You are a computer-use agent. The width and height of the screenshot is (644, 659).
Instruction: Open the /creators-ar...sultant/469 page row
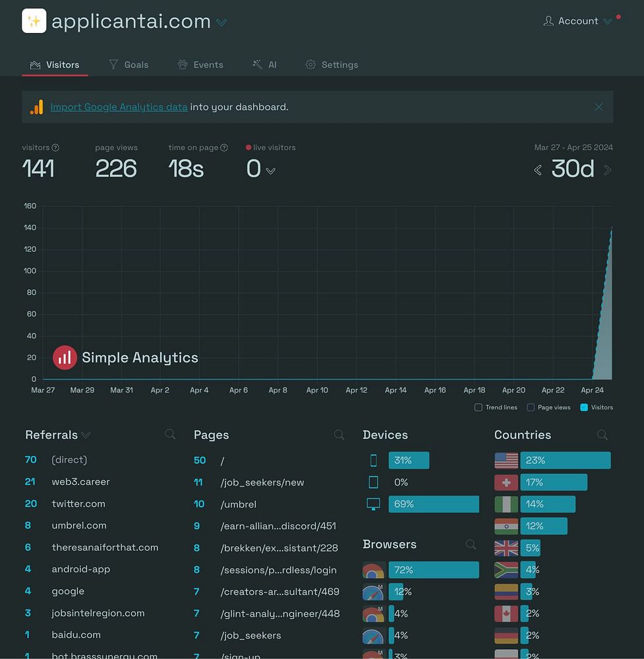point(269,592)
